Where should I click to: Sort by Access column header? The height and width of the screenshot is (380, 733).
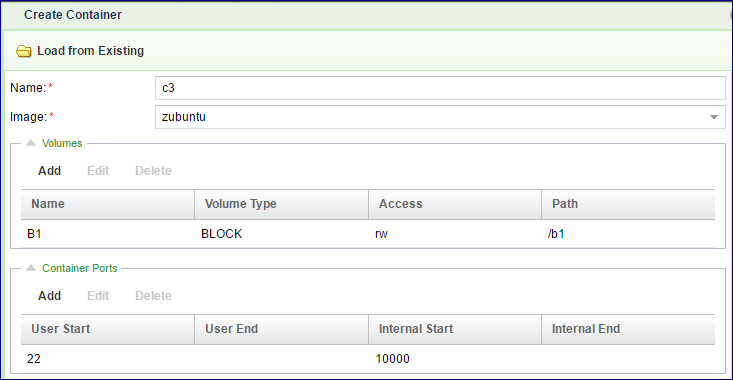click(x=455, y=204)
